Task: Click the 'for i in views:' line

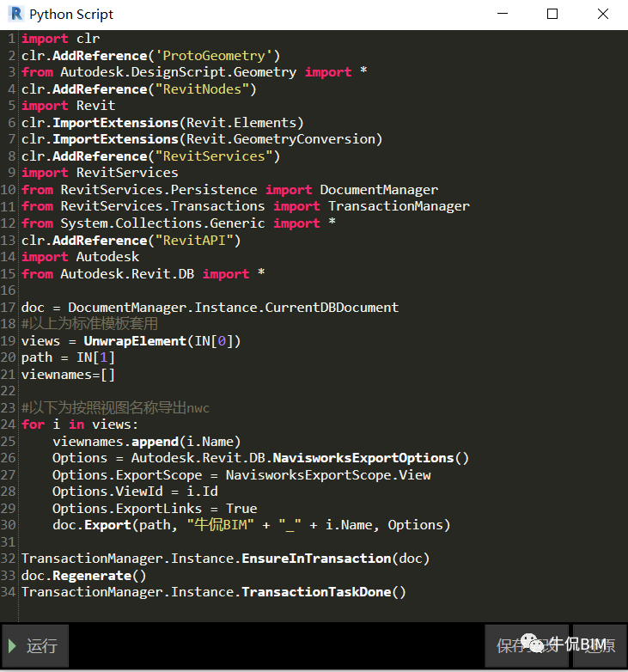Action: point(80,425)
